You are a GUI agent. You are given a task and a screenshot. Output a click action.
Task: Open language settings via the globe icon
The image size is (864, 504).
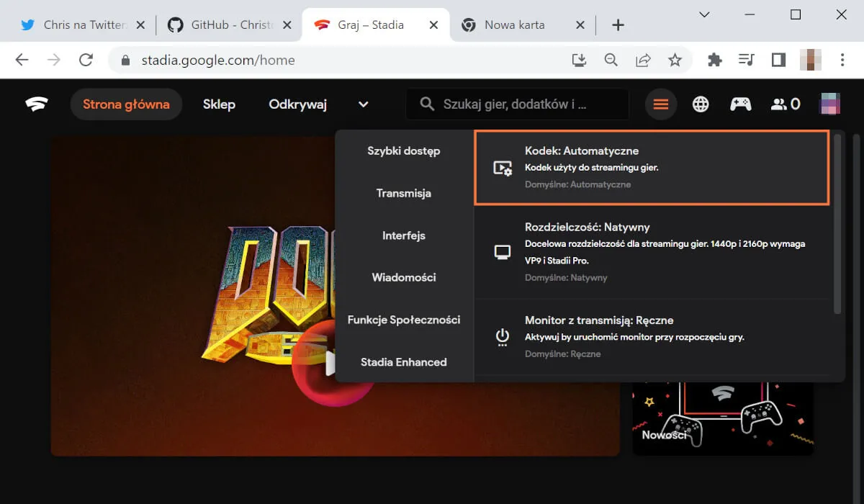700,104
